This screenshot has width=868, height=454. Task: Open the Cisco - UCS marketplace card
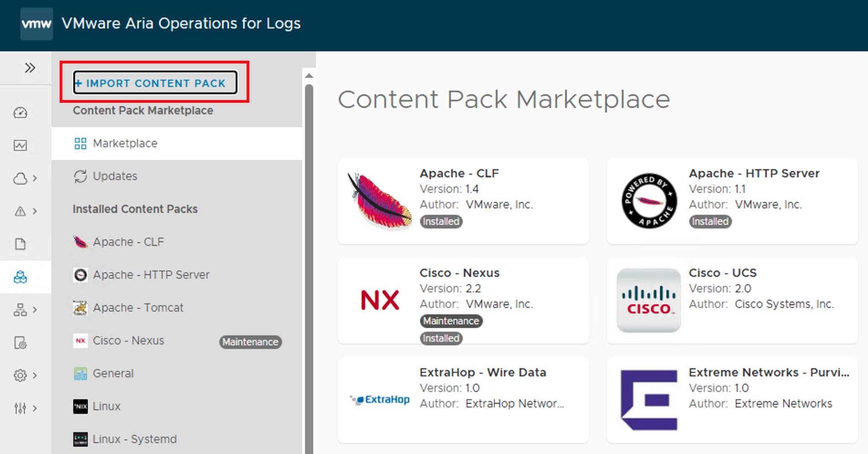pyautogui.click(x=732, y=300)
